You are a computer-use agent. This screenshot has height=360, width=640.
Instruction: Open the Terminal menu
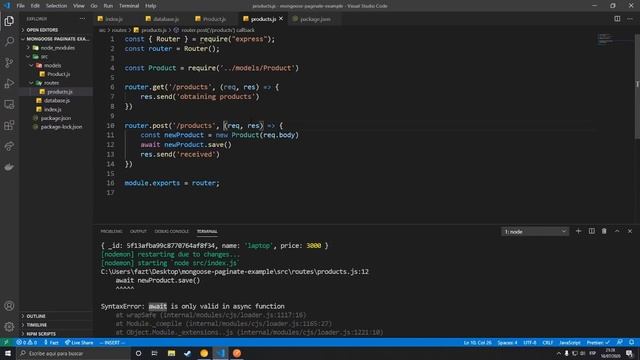point(129,6)
